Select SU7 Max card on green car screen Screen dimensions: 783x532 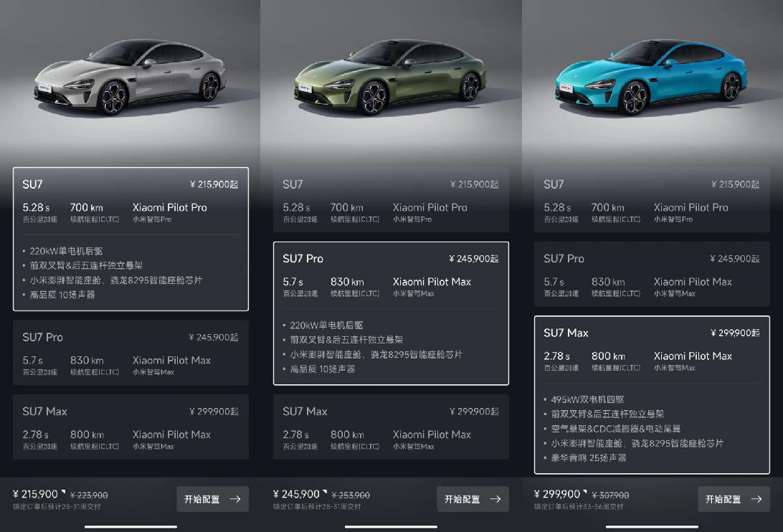pos(391,427)
